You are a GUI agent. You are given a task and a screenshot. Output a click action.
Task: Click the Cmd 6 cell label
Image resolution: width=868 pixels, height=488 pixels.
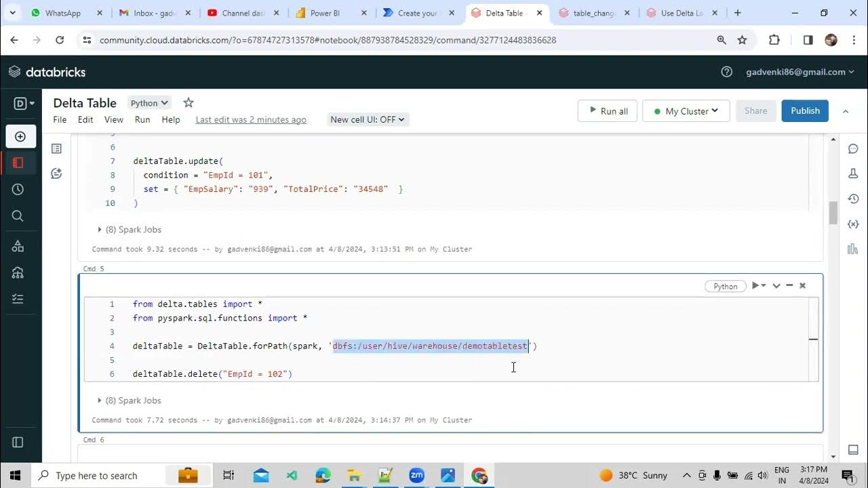93,440
